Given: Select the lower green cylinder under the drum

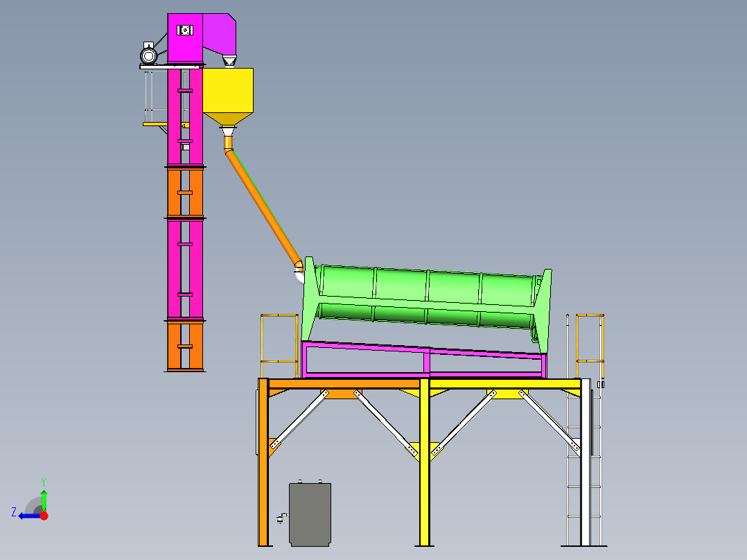Looking at the screenshot, I should point(425,315).
